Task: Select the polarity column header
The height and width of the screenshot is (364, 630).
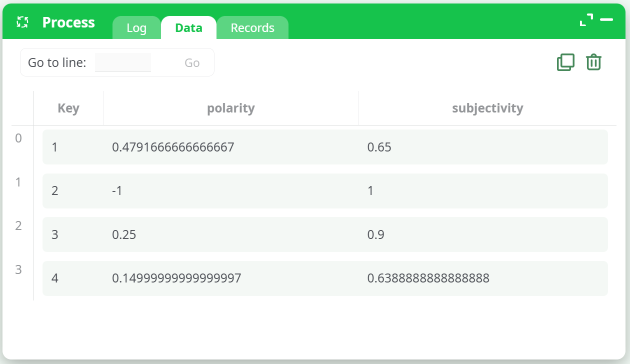Action: coord(230,107)
